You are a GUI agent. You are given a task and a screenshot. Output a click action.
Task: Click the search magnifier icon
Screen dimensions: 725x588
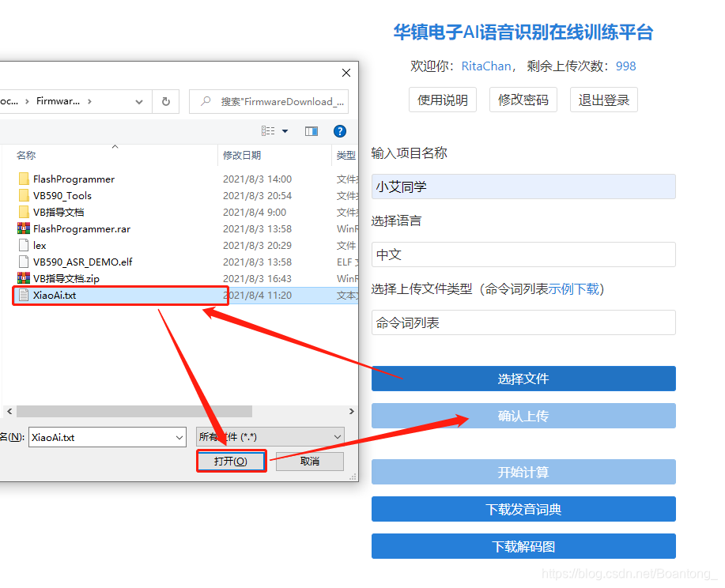click(206, 101)
